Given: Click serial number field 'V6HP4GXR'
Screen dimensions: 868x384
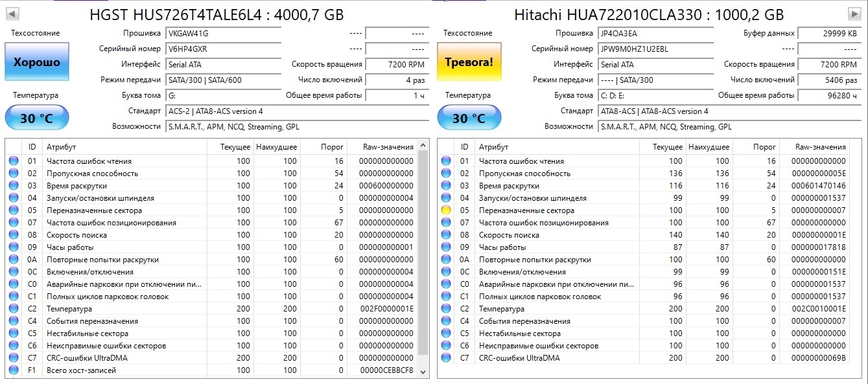Looking at the screenshot, I should [x=223, y=49].
